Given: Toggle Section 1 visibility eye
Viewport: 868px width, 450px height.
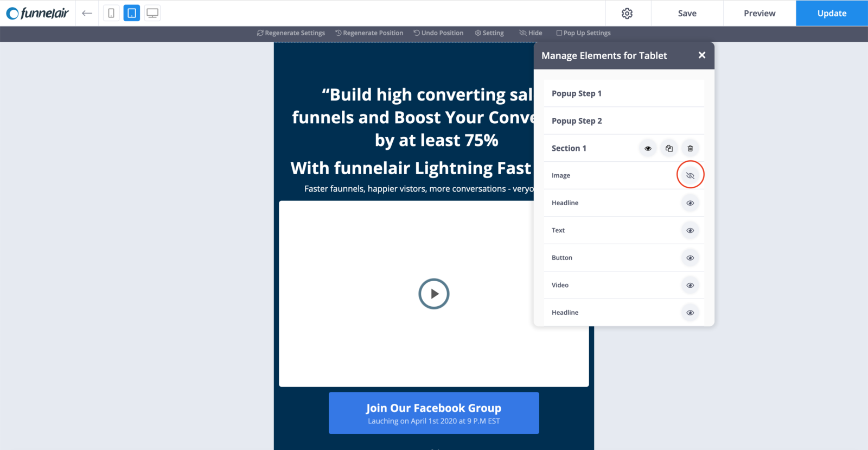Looking at the screenshot, I should click(648, 148).
